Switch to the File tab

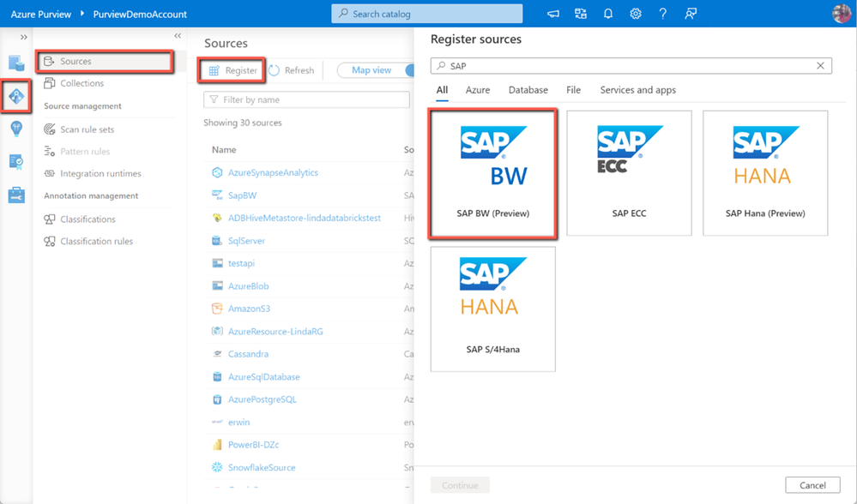tap(573, 90)
